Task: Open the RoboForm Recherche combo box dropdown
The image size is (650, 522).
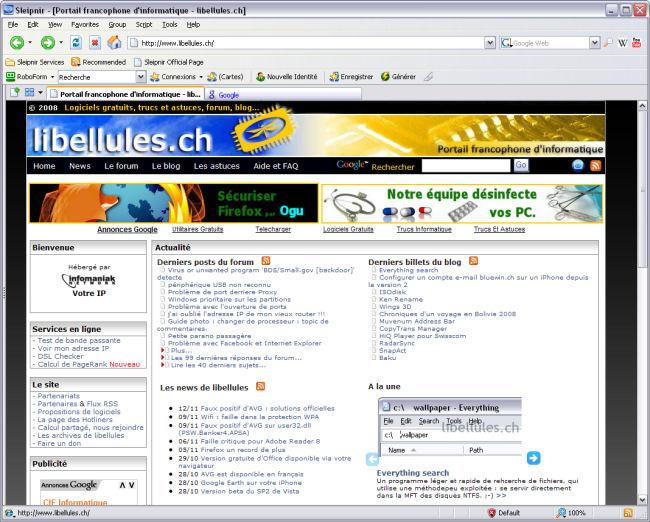Action: click(x=141, y=77)
